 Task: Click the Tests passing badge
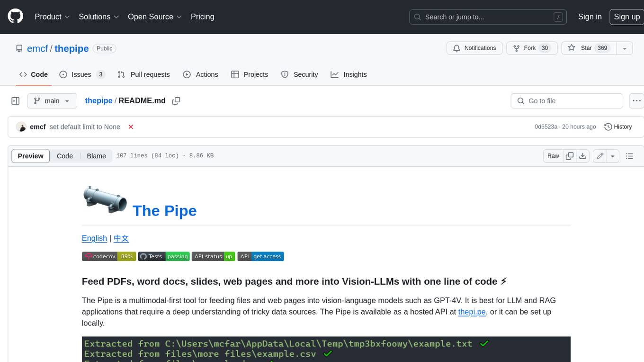click(x=164, y=256)
